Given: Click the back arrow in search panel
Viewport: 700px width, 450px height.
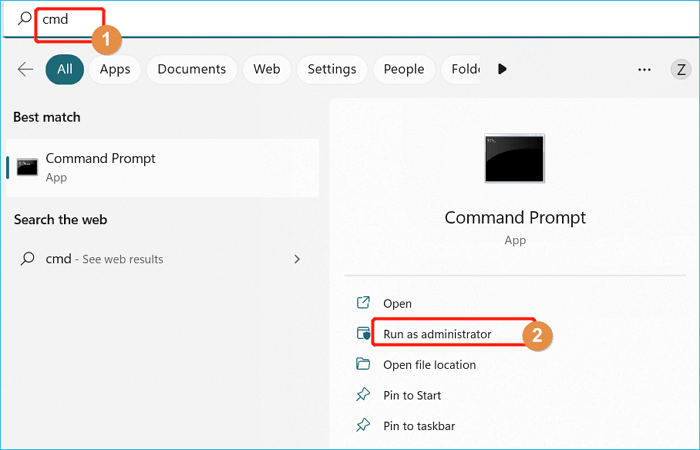Looking at the screenshot, I should click(26, 69).
